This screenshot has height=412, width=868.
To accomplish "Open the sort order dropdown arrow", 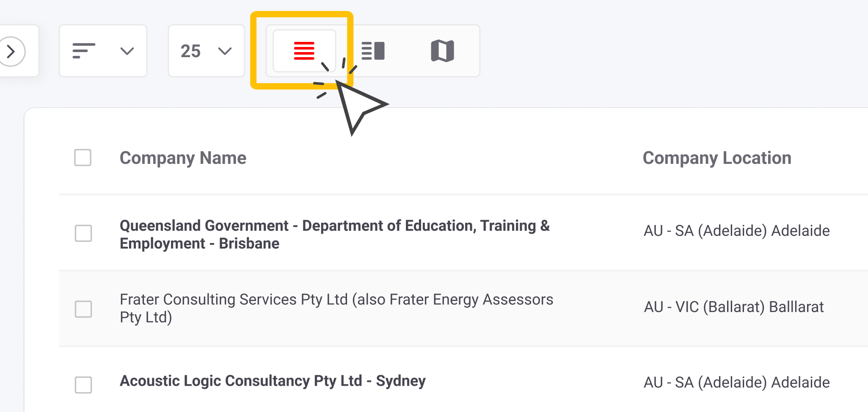I will coord(127,51).
